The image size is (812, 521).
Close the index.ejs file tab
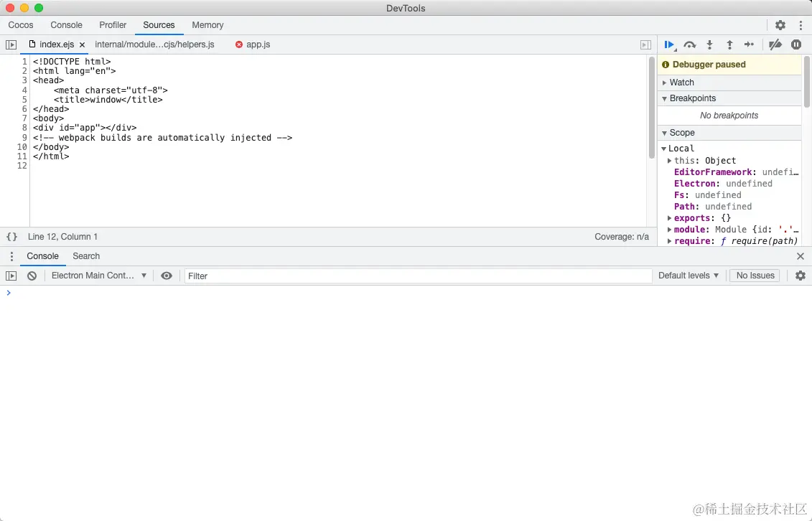[x=83, y=45]
